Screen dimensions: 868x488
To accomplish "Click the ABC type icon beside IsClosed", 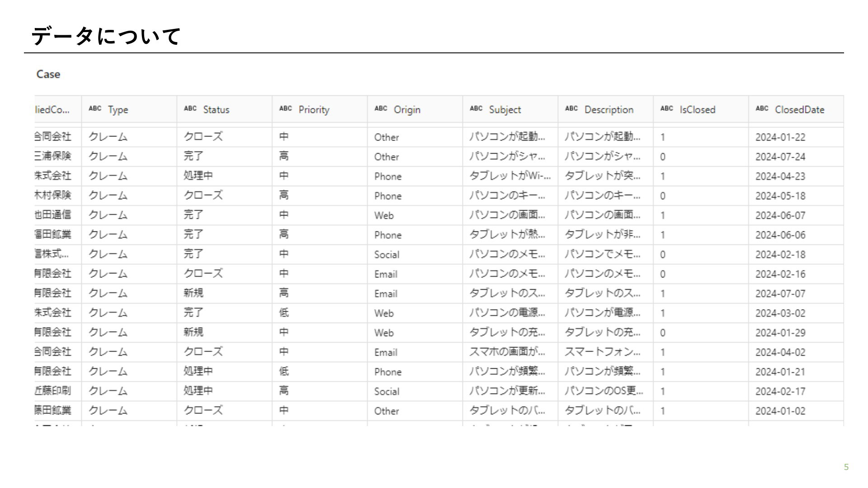I will tap(667, 108).
